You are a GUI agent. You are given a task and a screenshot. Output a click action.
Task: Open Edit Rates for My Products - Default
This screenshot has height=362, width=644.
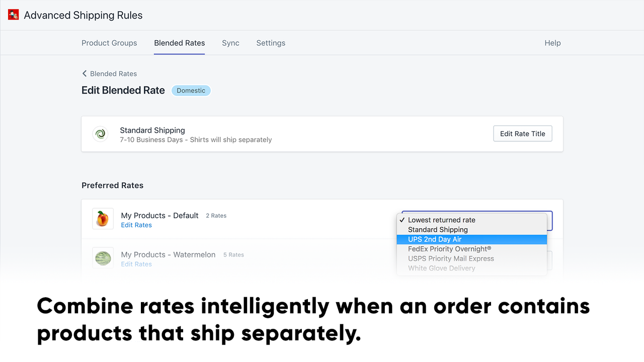coord(136,225)
